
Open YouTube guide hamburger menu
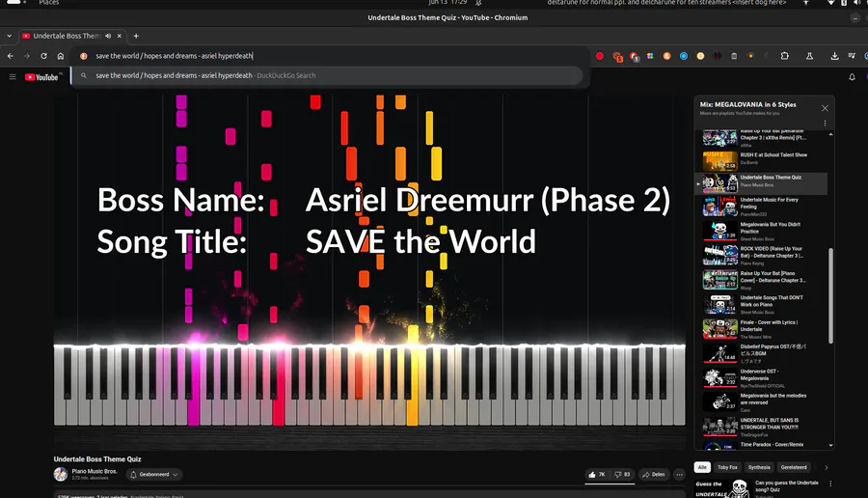(x=13, y=77)
